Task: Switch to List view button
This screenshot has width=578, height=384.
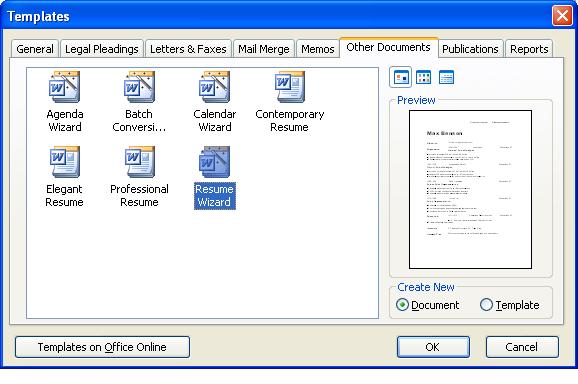Action: [423, 77]
